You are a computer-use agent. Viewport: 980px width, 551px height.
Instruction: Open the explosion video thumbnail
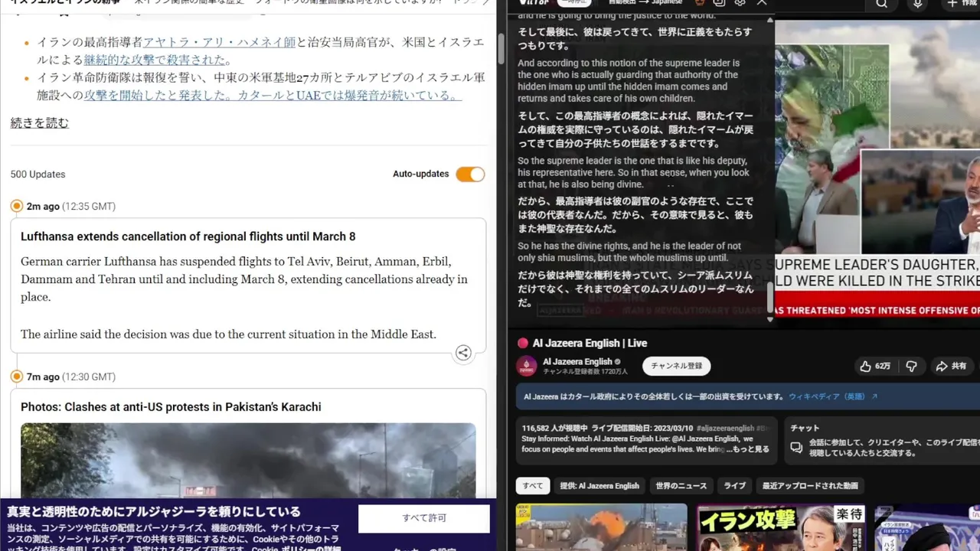602,527
